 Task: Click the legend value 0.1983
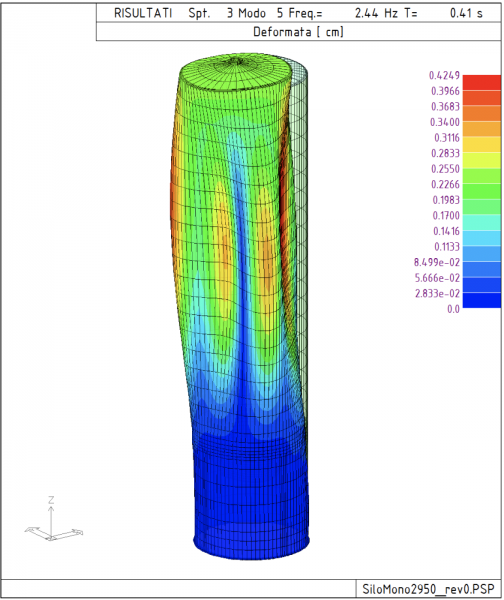click(446, 200)
